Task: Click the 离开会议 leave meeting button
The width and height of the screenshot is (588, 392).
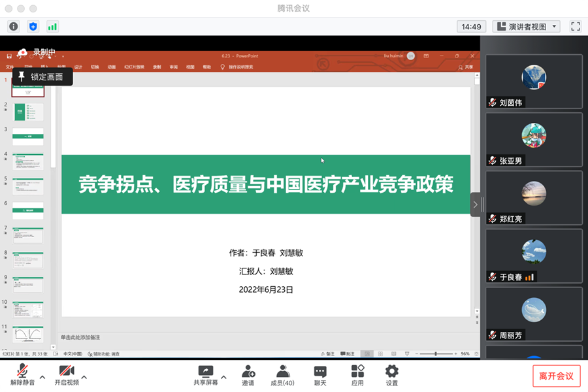Action: coord(556,376)
